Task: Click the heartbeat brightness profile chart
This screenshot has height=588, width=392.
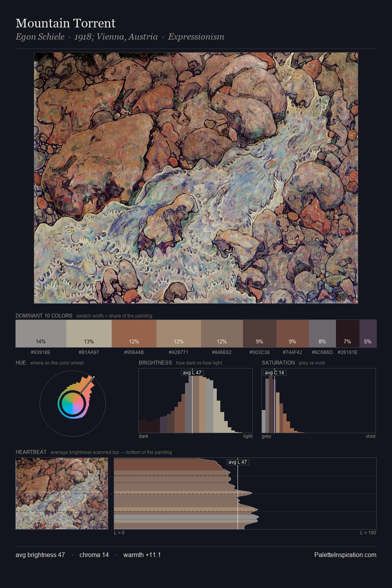Action: [245, 494]
